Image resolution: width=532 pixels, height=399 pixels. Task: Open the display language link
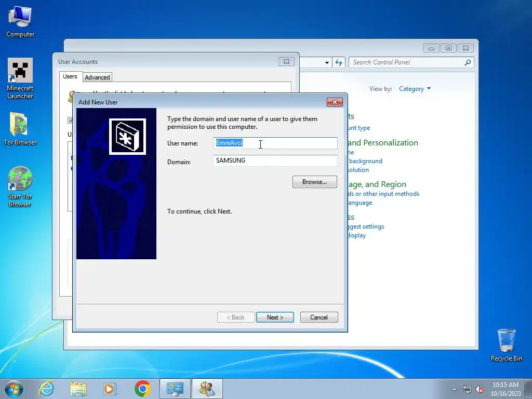[x=360, y=203]
